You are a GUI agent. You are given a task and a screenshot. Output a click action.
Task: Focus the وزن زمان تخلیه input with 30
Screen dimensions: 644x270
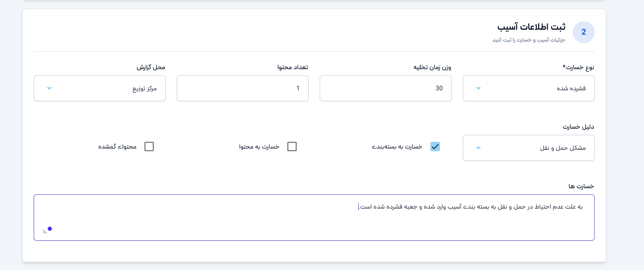pos(385,88)
